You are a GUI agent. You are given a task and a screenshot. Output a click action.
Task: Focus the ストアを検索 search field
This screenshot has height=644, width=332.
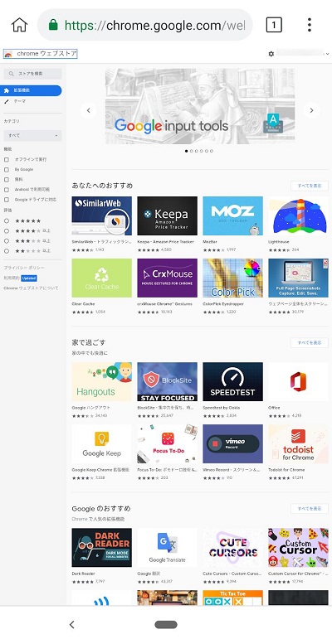(x=32, y=74)
